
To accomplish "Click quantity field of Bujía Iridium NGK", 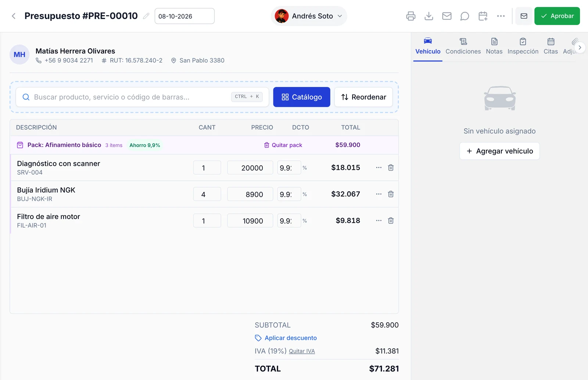I will [207, 194].
